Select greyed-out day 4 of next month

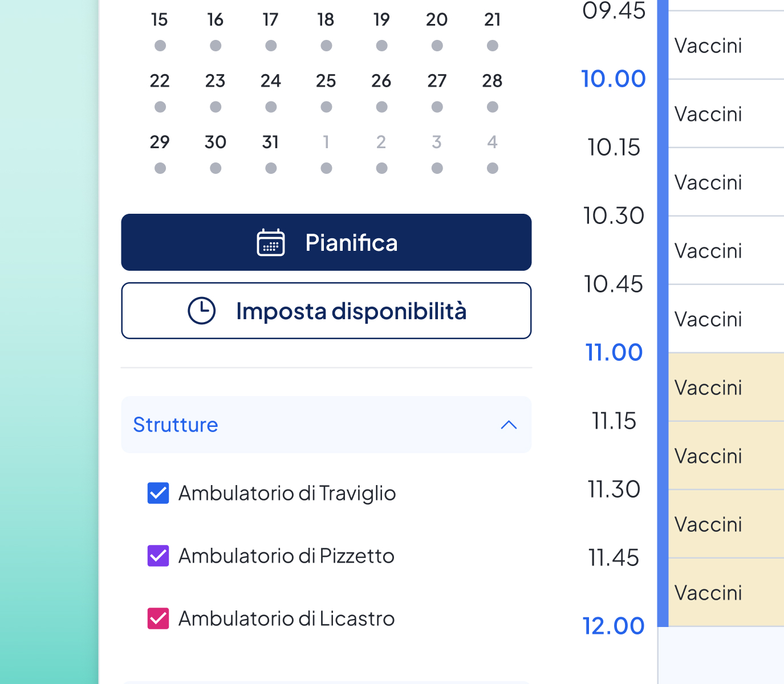(493, 142)
